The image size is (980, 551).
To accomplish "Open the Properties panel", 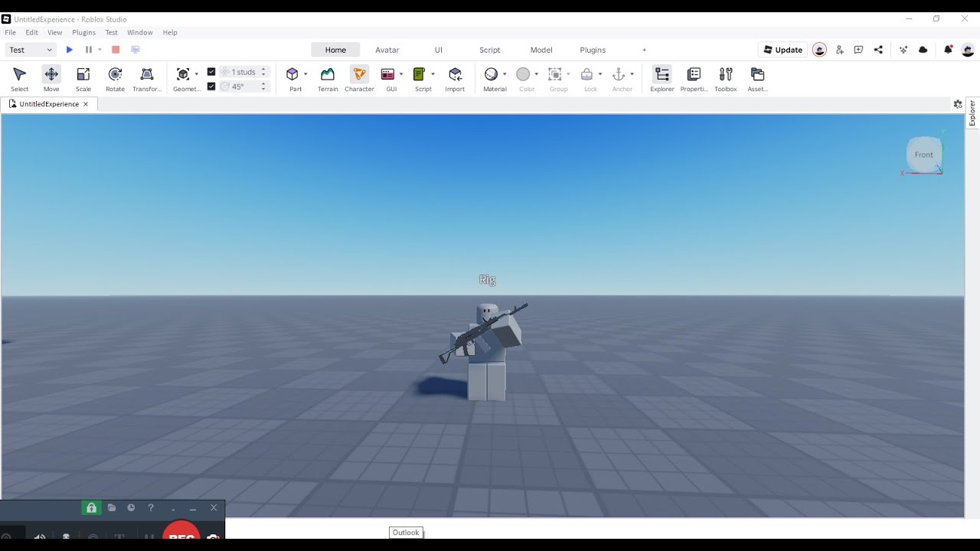I will (x=694, y=79).
